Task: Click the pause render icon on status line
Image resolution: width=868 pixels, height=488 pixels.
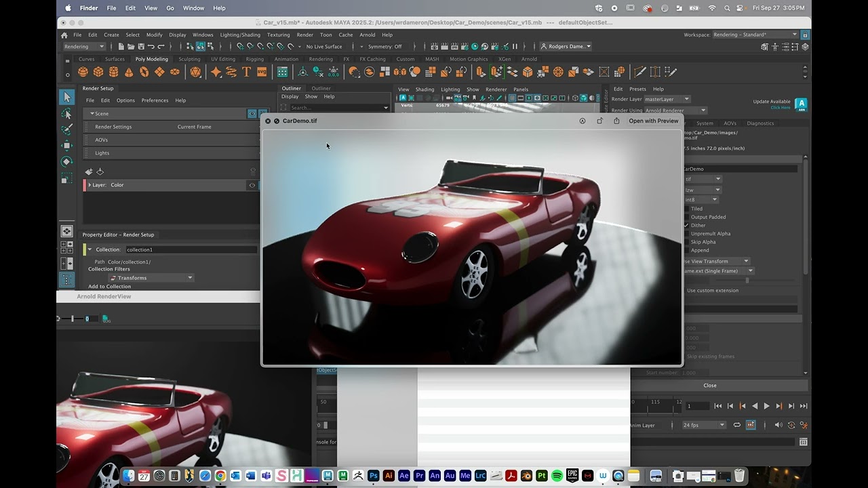Action: pos(515,47)
